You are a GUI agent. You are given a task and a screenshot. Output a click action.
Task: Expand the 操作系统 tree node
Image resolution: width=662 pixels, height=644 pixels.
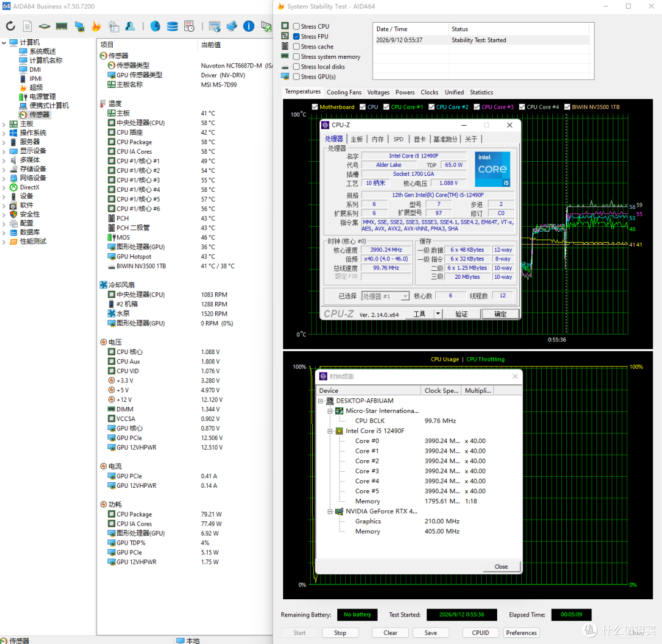[x=4, y=133]
